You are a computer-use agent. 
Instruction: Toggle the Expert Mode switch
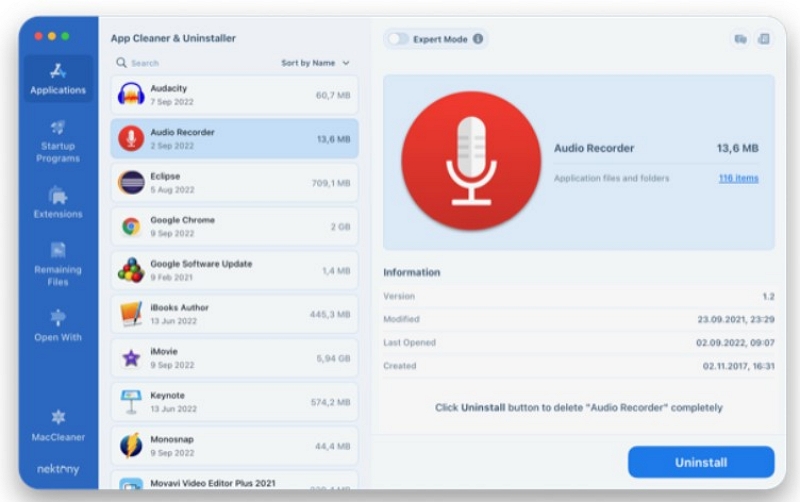tap(398, 39)
